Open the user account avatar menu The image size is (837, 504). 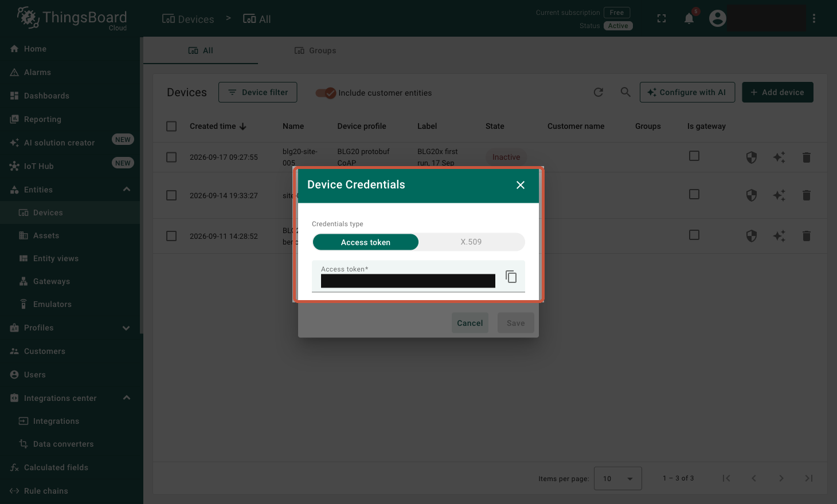click(718, 18)
